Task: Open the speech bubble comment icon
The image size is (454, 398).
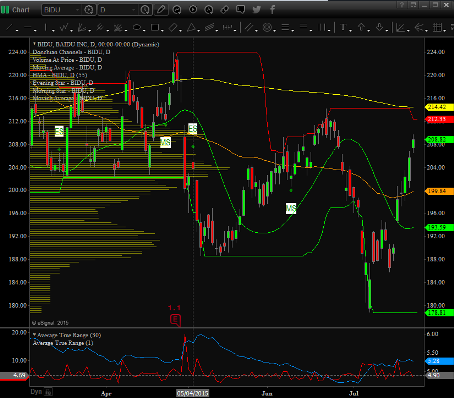Action: 240,10
